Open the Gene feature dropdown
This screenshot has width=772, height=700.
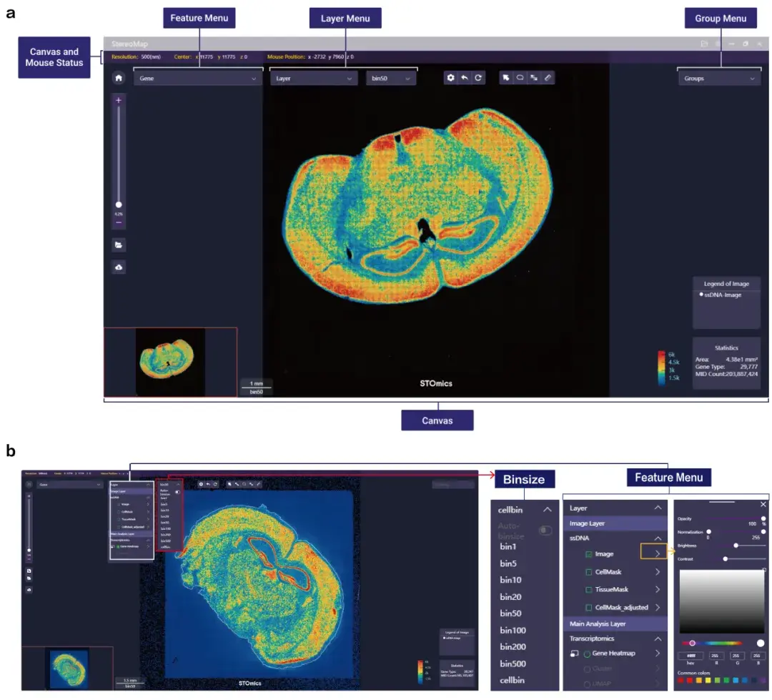coord(198,79)
